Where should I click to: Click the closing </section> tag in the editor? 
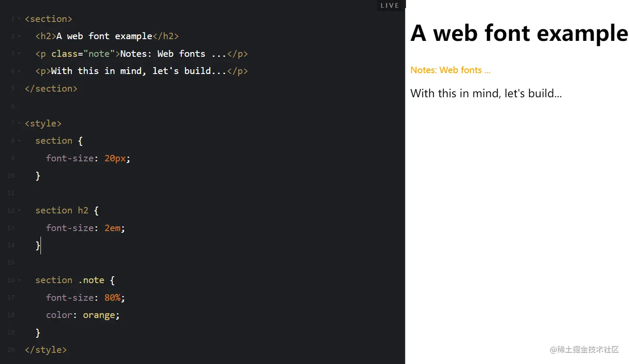tap(51, 89)
